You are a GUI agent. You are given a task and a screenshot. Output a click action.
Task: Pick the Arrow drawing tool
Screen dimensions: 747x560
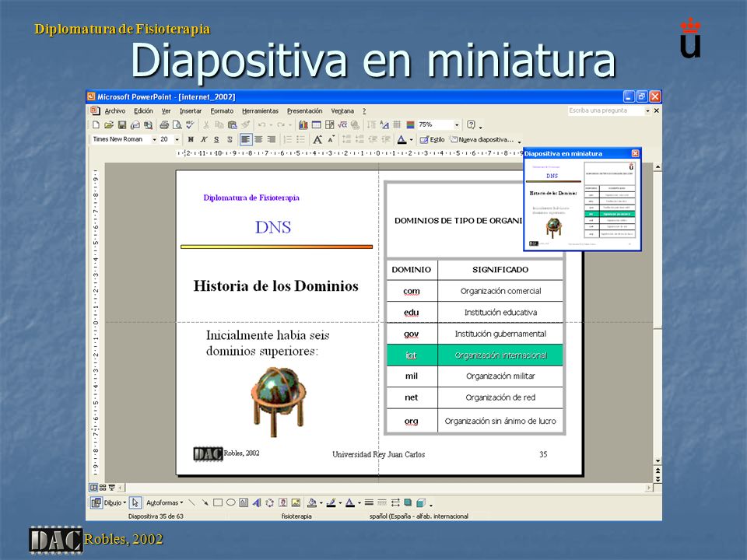[x=205, y=502]
